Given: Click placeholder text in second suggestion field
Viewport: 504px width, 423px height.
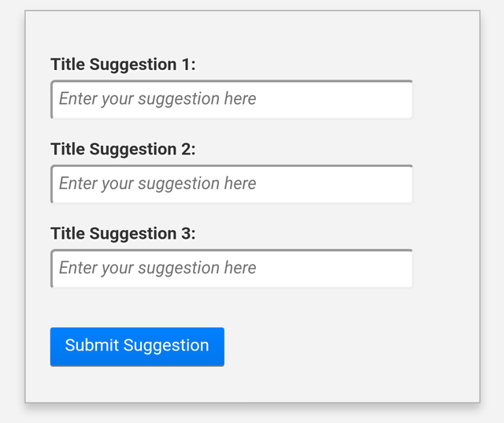Looking at the screenshot, I should click(157, 184).
